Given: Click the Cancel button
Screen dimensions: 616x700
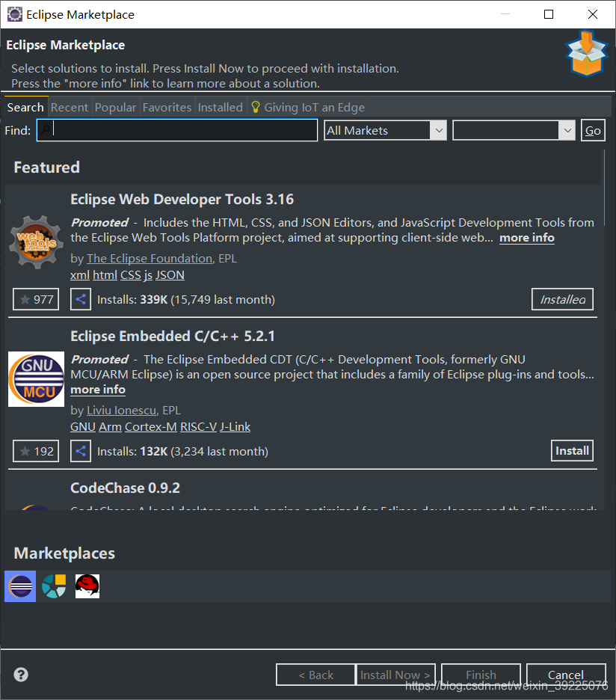Looking at the screenshot, I should (x=566, y=675).
